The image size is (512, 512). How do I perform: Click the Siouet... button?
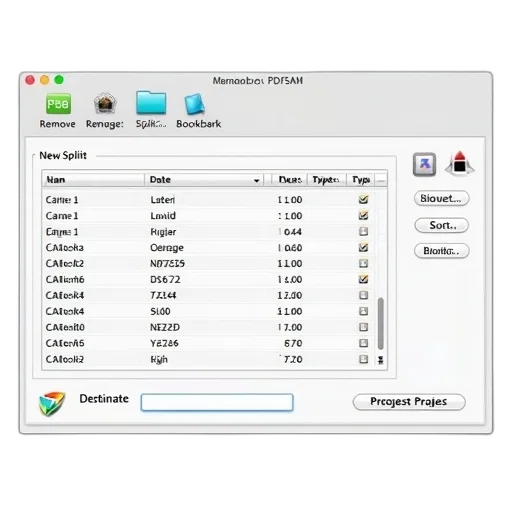(x=442, y=198)
